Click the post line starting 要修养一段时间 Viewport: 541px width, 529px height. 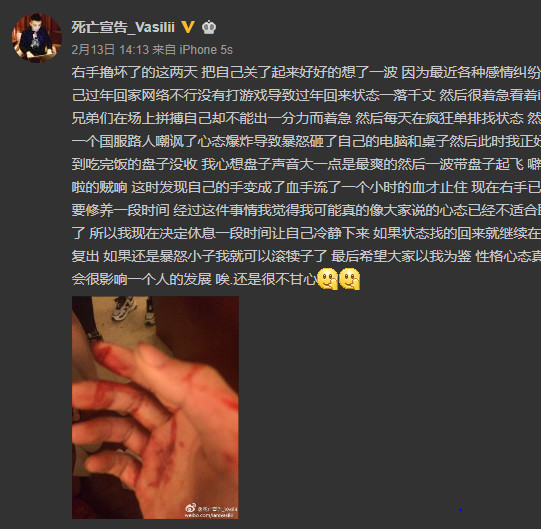pyautogui.click(x=306, y=210)
